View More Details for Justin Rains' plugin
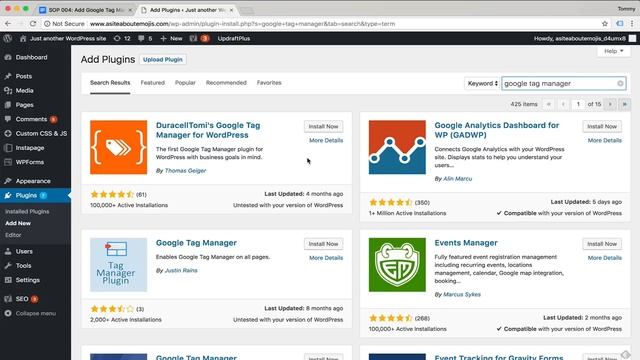640x360 pixels. 326,258
